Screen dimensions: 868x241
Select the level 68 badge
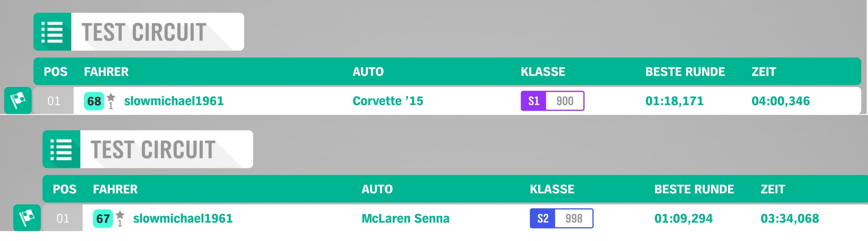click(x=94, y=101)
